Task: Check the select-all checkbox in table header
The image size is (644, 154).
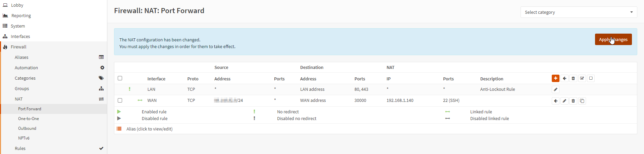Action: 120,78
